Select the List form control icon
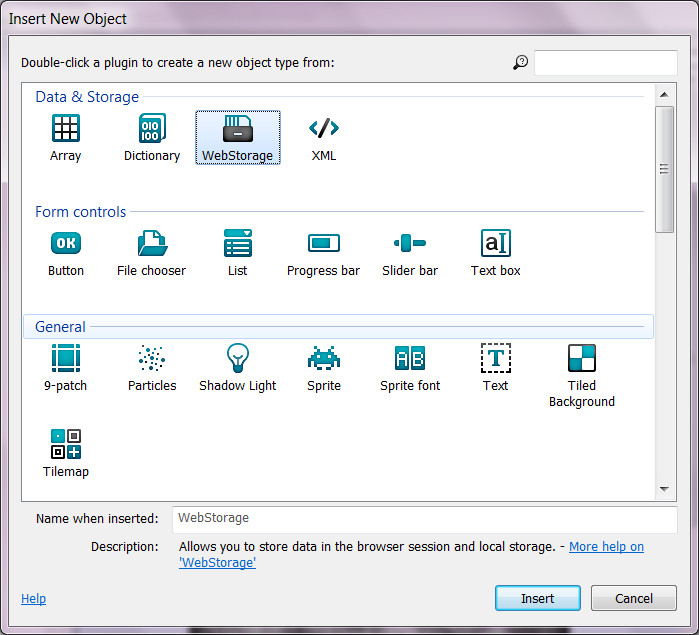 coord(238,244)
